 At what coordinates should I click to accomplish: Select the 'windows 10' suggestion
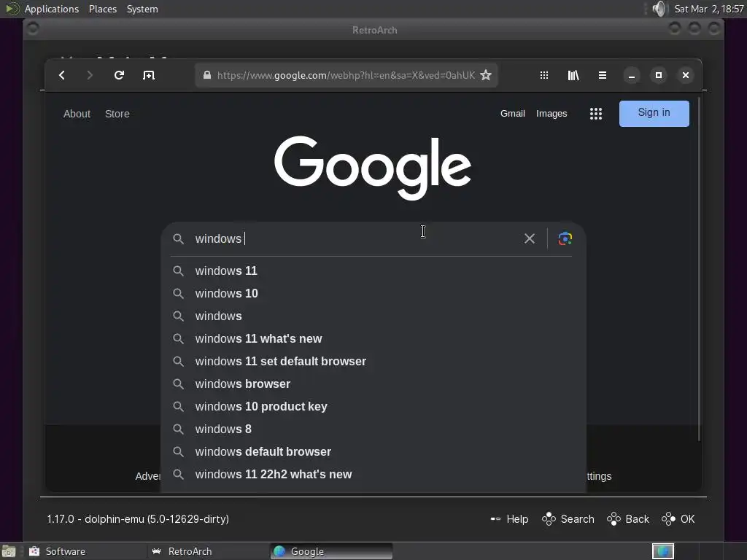coord(373,293)
